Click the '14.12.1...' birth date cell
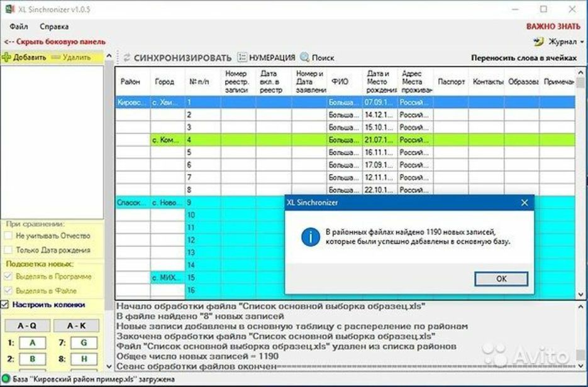 pos(379,115)
